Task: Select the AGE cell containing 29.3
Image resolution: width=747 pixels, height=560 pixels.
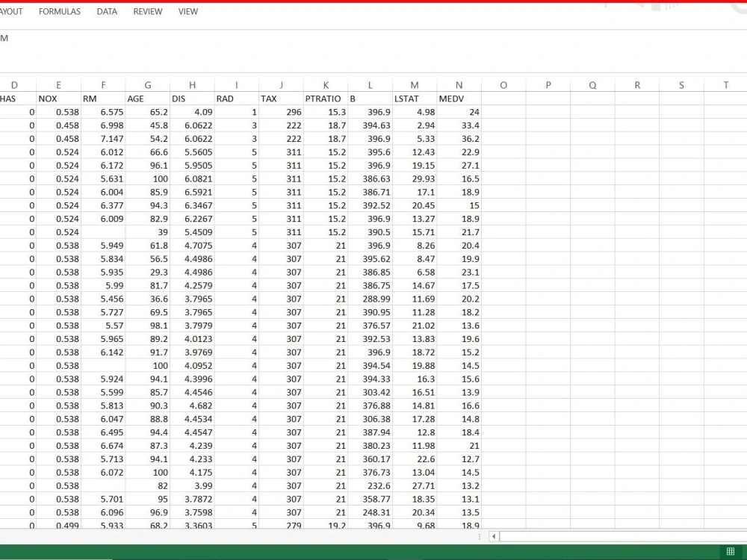Action: pos(148,272)
